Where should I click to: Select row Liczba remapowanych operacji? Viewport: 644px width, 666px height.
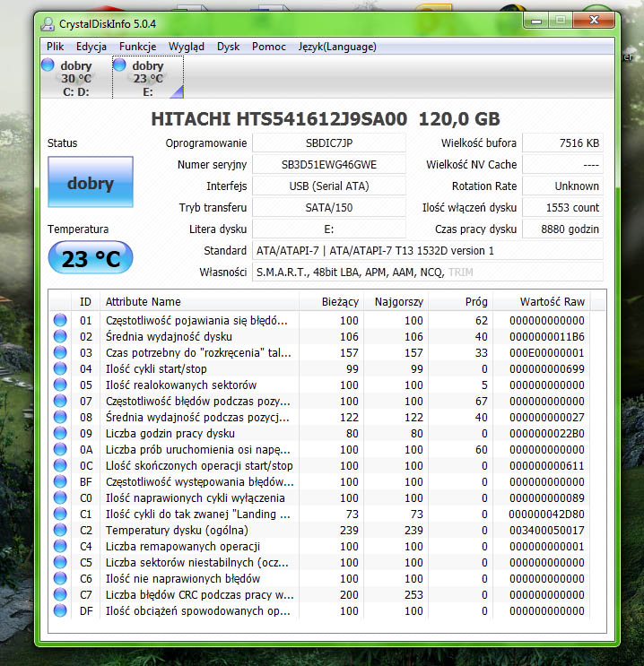tap(320, 546)
